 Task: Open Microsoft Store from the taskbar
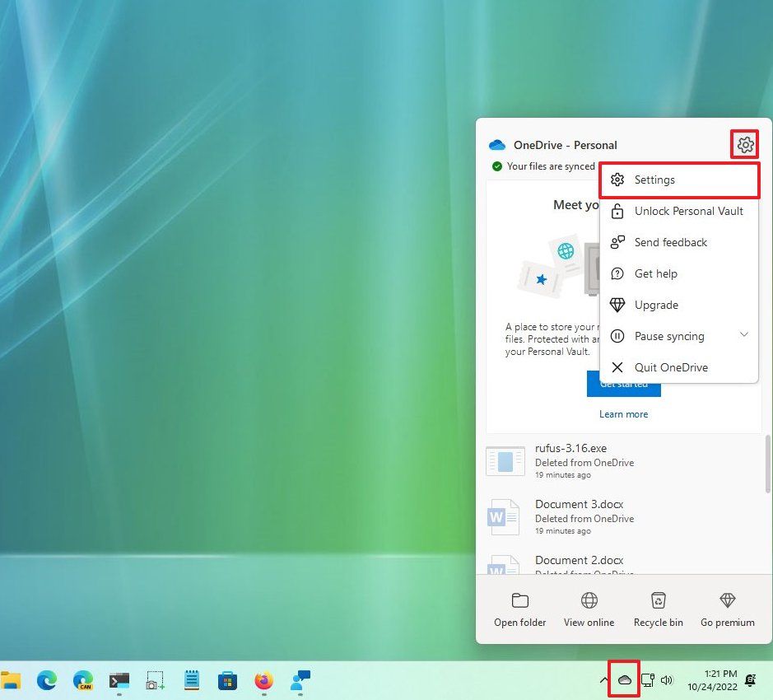click(226, 681)
